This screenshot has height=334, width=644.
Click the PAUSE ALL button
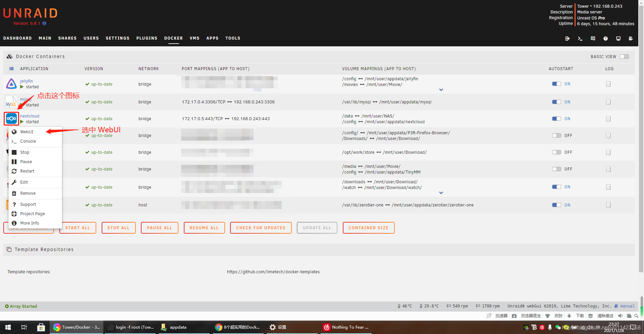coord(160,228)
